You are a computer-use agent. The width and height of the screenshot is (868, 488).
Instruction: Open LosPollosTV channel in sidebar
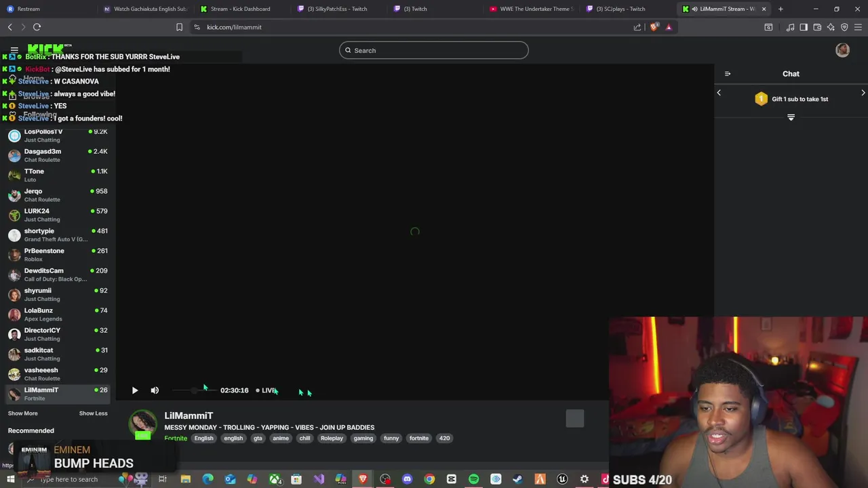pyautogui.click(x=58, y=136)
